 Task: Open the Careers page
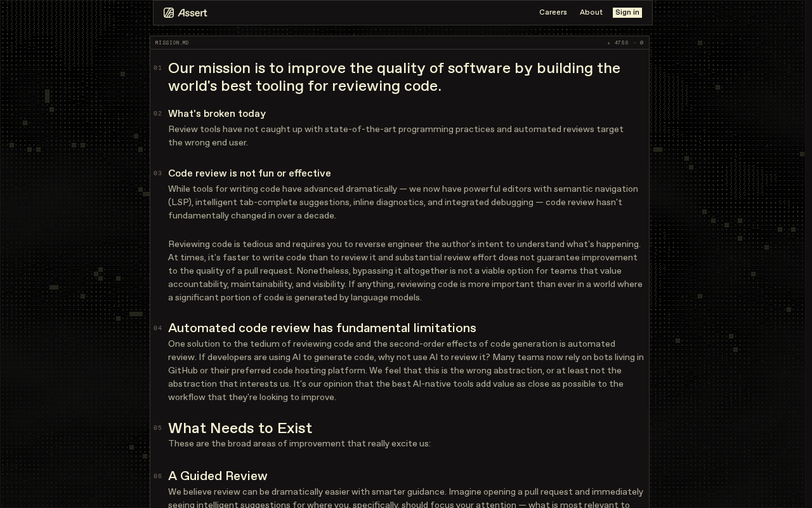(x=553, y=13)
